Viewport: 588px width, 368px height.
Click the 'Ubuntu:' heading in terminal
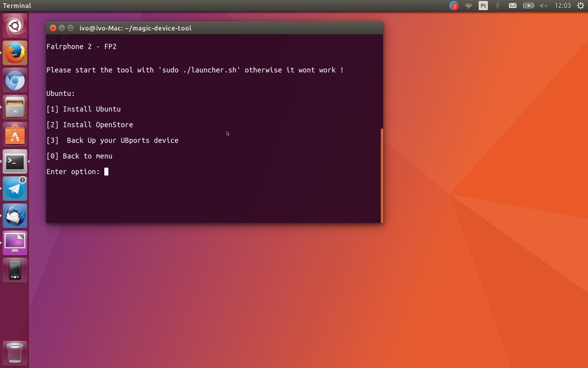(61, 93)
